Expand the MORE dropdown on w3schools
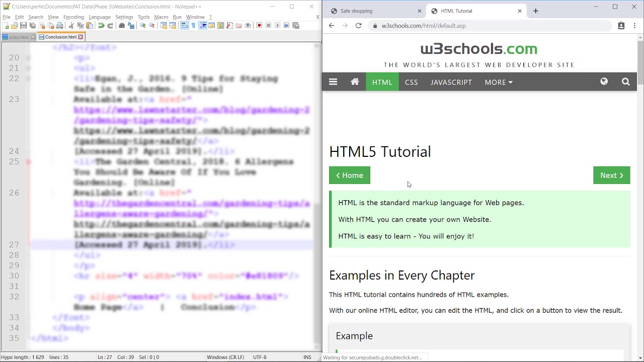 499,82
